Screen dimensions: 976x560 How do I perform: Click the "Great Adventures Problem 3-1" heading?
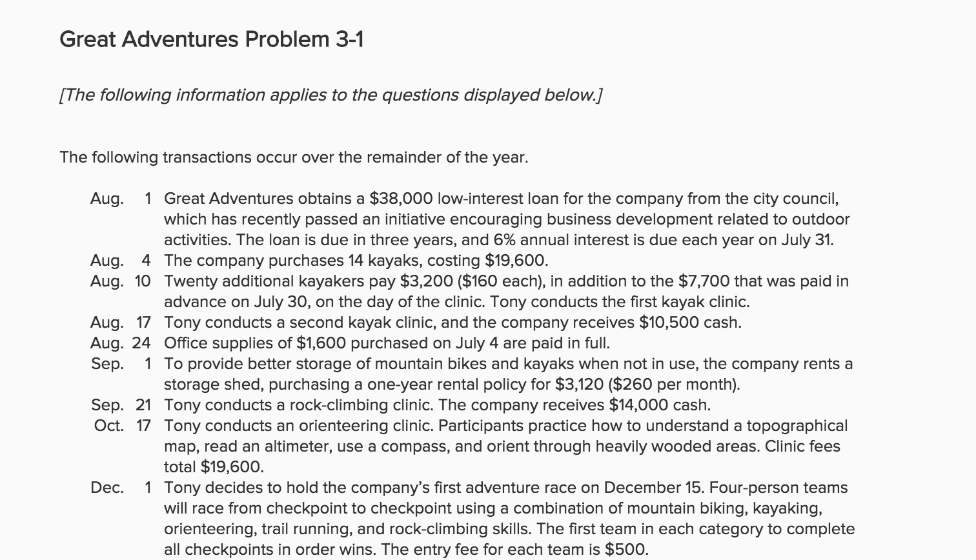point(211,40)
